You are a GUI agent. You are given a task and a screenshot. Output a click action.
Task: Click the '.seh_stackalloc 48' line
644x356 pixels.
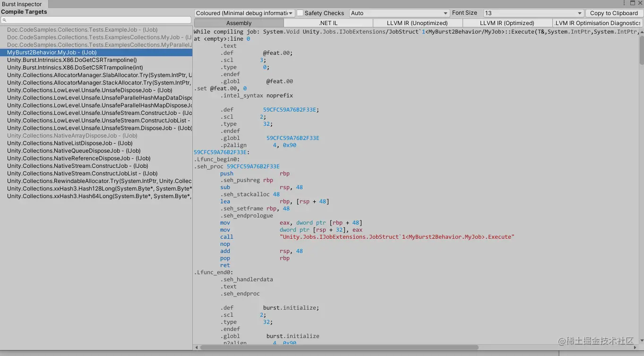coord(250,194)
